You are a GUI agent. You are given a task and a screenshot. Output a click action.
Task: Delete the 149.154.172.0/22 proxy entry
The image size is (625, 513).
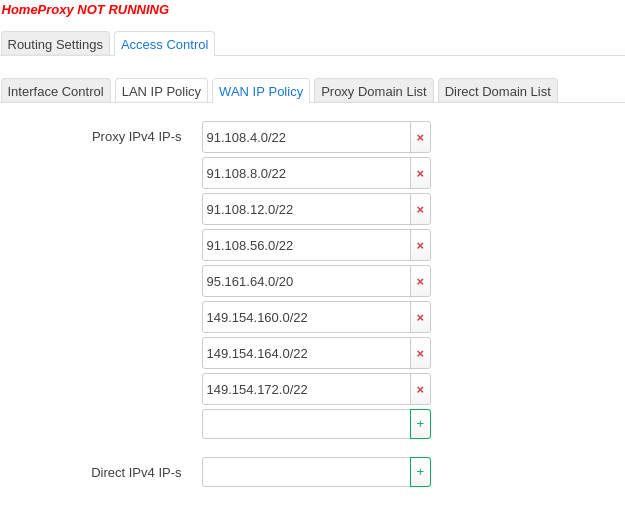pos(420,389)
